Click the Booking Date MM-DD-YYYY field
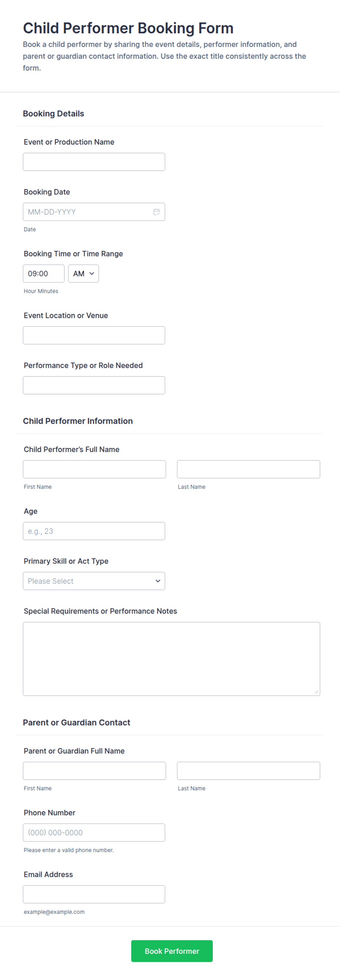The width and height of the screenshot is (340, 980). [x=94, y=212]
